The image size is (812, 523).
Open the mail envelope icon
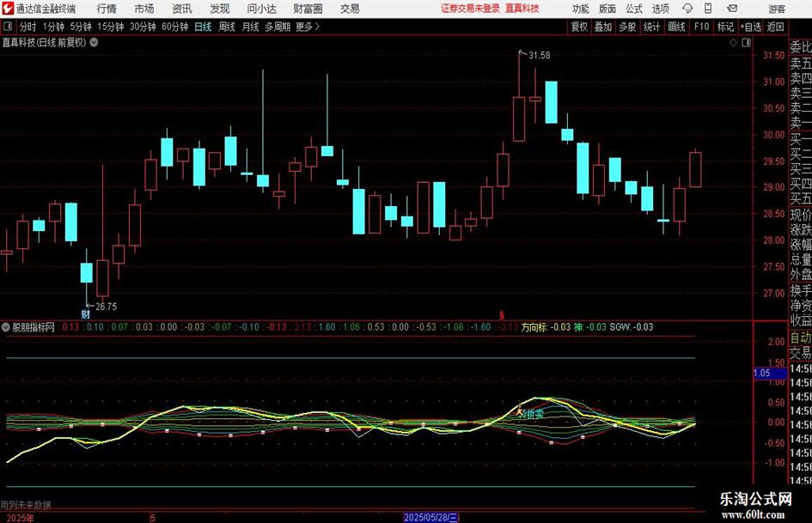coord(732,9)
